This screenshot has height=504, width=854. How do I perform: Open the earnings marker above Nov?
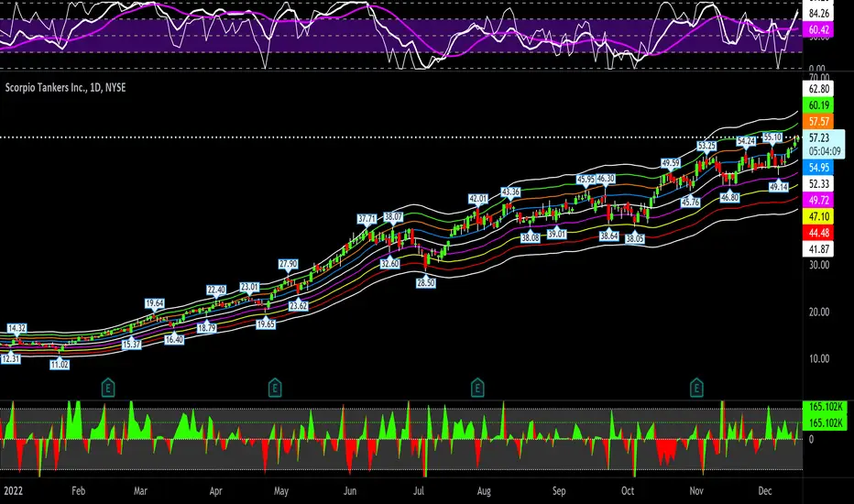pos(696,388)
